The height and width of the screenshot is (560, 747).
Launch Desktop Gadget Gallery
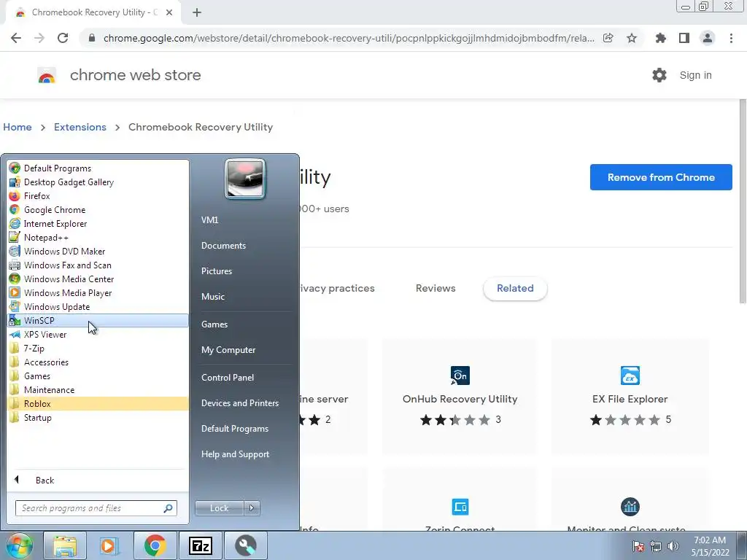(98, 182)
